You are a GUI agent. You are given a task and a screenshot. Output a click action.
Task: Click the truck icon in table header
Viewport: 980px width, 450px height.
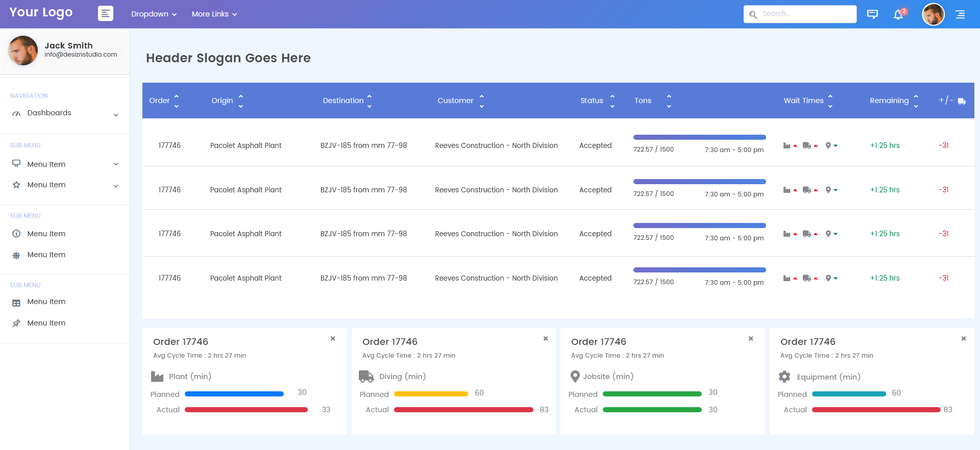pyautogui.click(x=962, y=101)
